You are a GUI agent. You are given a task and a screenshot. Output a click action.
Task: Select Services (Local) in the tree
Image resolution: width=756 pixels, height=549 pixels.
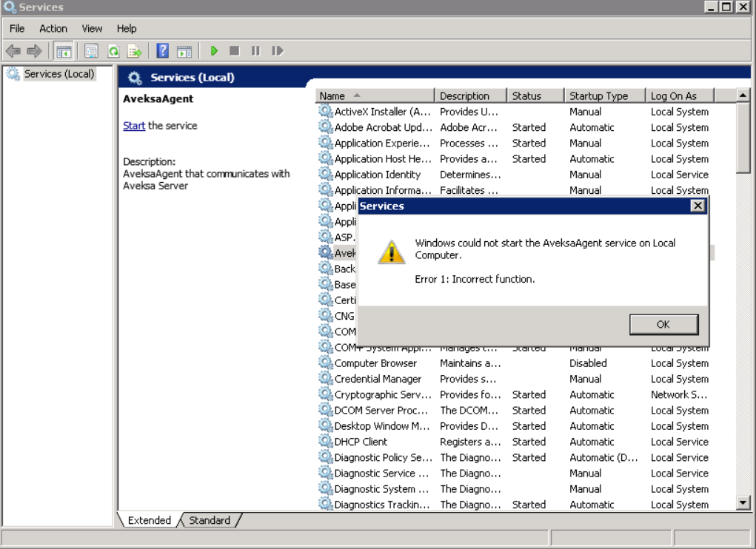(x=59, y=74)
